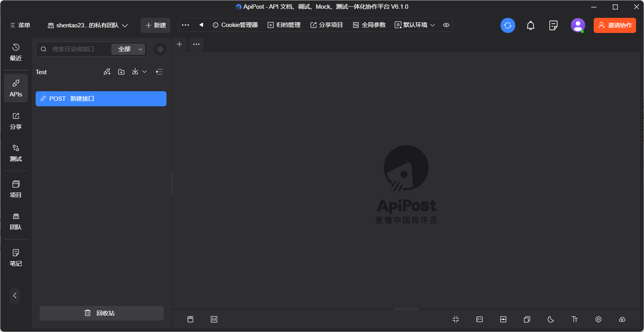644x332 pixels.
Task: Select the POST 新建接口 item
Action: 101,99
